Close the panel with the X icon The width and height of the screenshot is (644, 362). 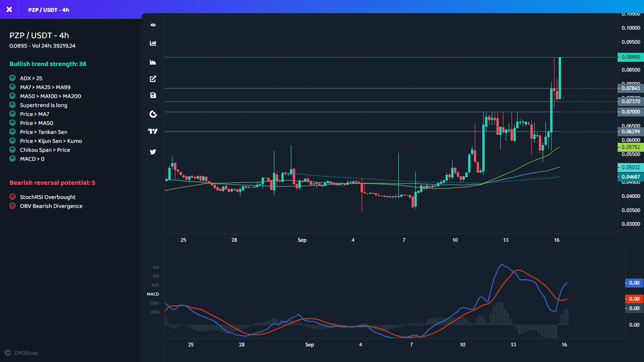click(x=9, y=9)
